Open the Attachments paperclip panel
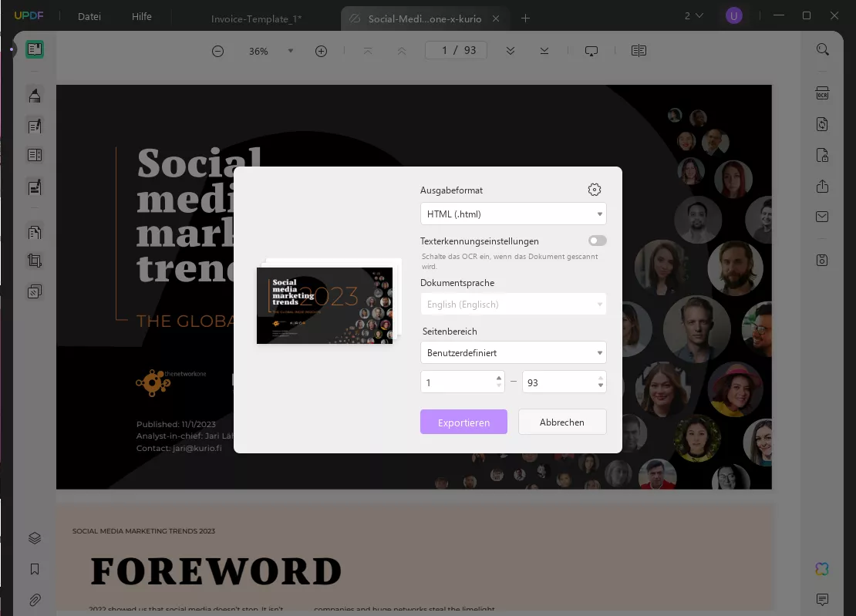The image size is (856, 616). (x=35, y=600)
